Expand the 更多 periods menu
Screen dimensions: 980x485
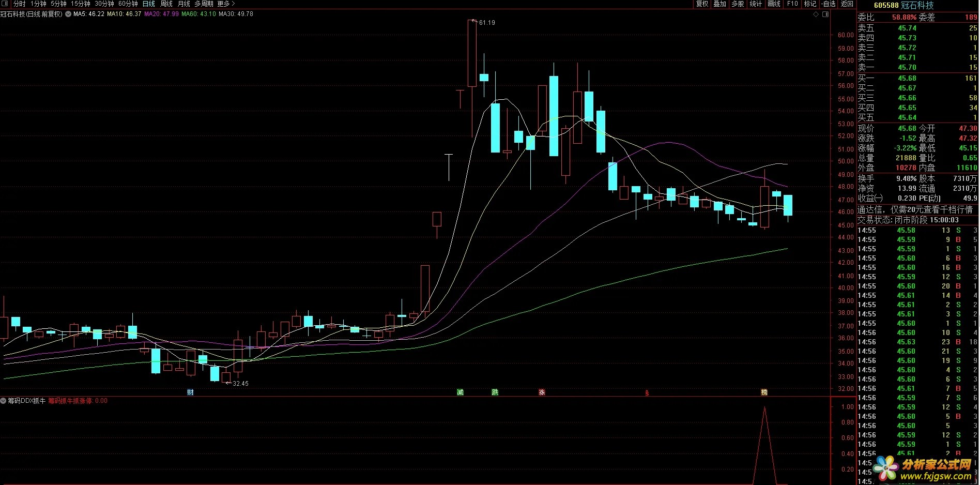[226, 4]
